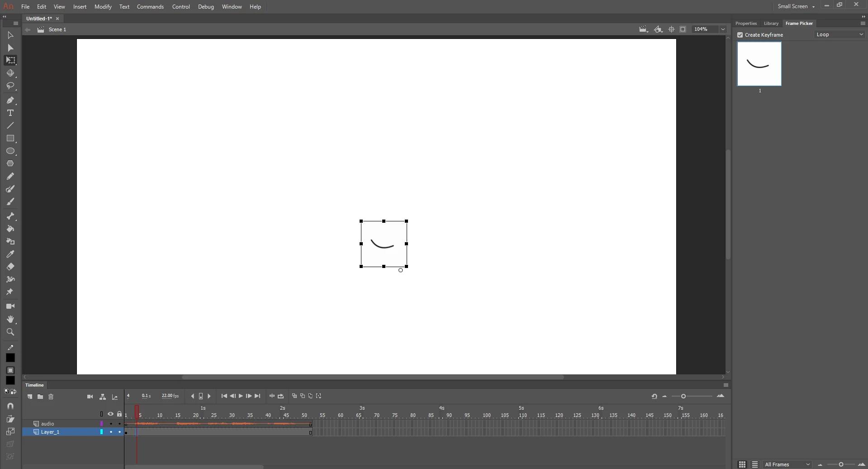Screen dimensions: 868x469
Task: Open the Frame Picker panel options menu
Action: pos(863,23)
